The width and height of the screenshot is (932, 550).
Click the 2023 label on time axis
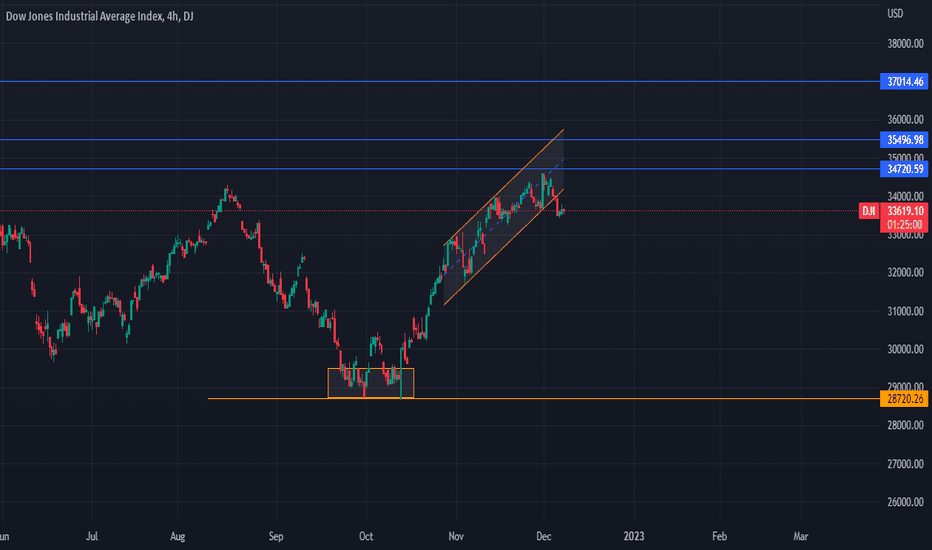[x=634, y=536]
